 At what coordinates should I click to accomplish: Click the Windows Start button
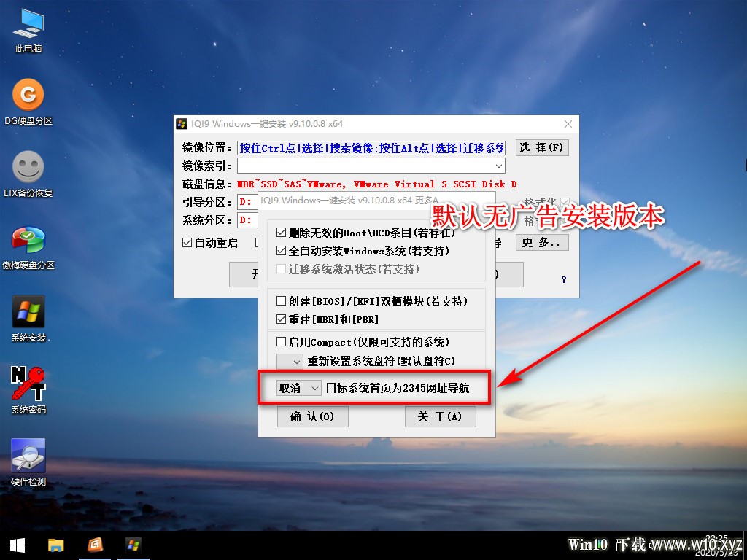coord(18,545)
